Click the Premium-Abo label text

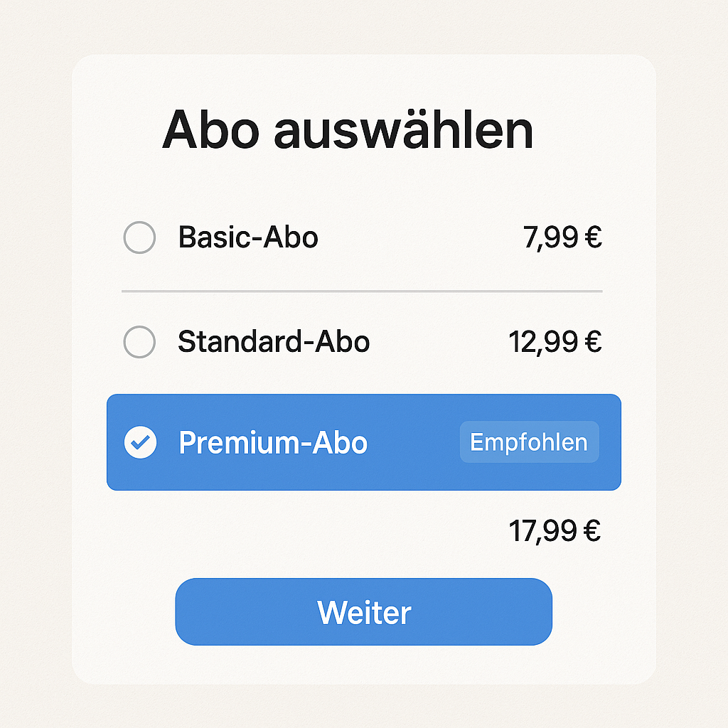pos(273,442)
